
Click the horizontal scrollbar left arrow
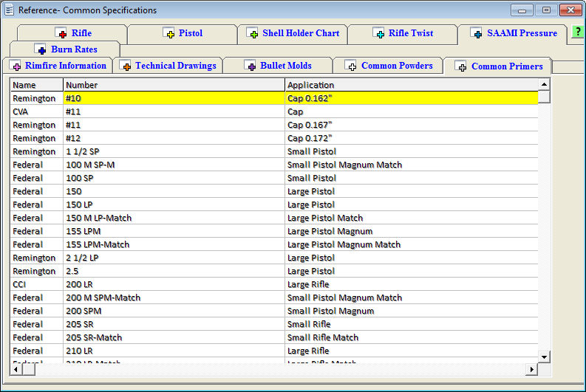tap(16, 370)
